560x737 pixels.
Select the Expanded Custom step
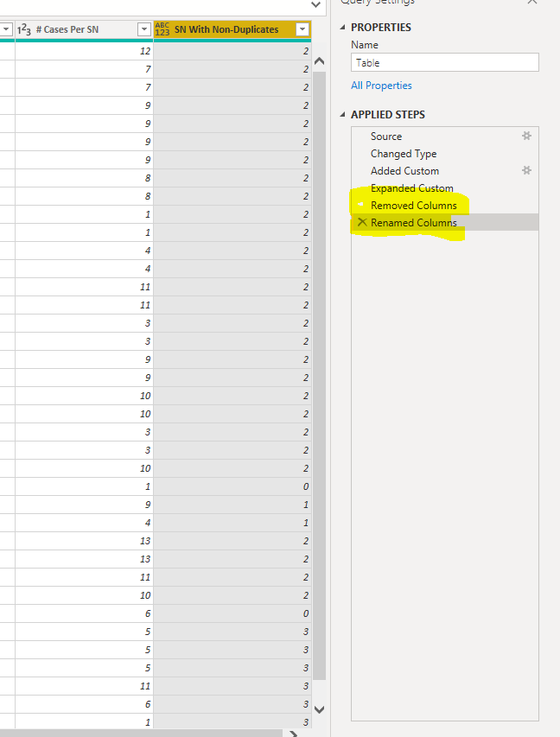point(444,188)
